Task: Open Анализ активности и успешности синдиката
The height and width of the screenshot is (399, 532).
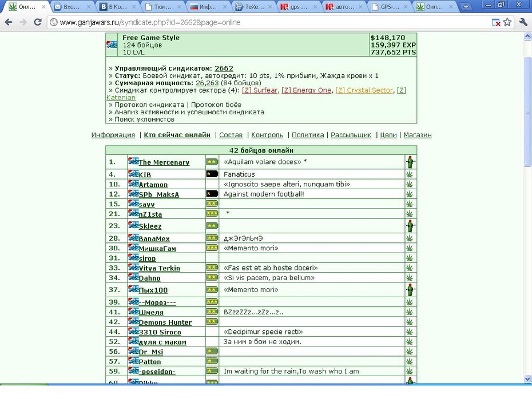Action: coord(189,112)
